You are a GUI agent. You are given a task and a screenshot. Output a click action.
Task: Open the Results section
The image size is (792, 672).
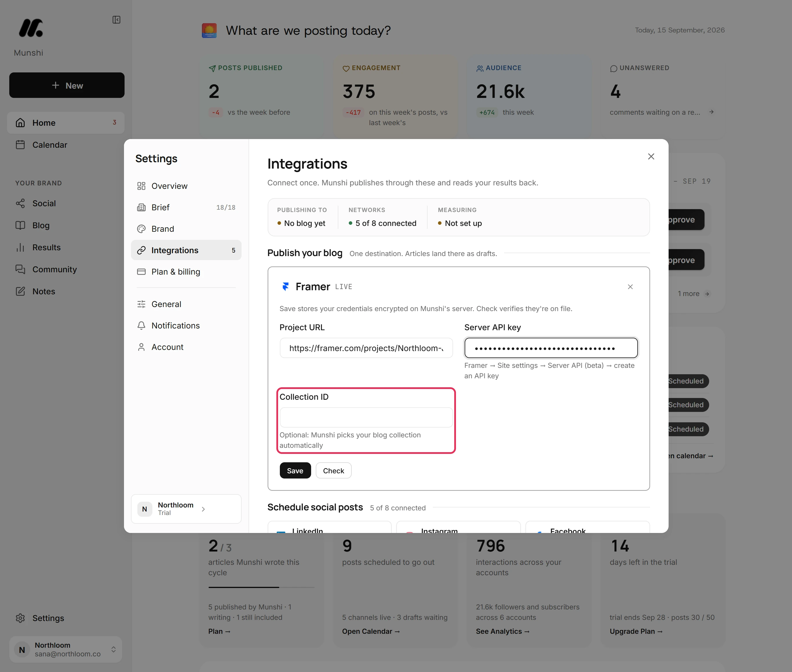tap(65, 248)
